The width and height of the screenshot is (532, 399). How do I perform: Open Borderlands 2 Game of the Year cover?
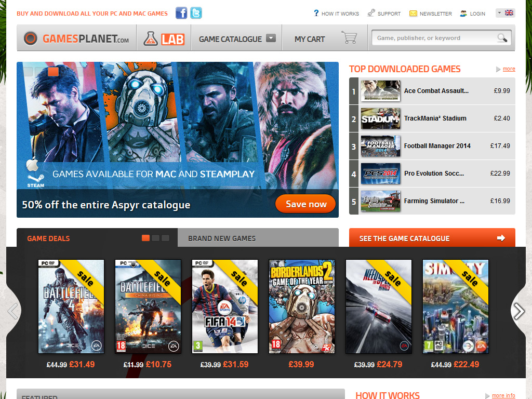302,307
